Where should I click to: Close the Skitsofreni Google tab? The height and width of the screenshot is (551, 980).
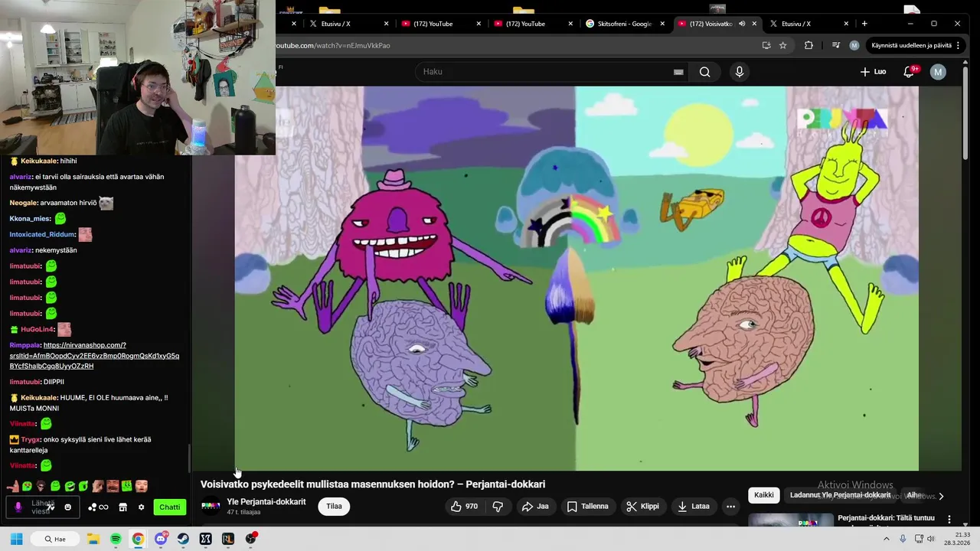pos(662,24)
